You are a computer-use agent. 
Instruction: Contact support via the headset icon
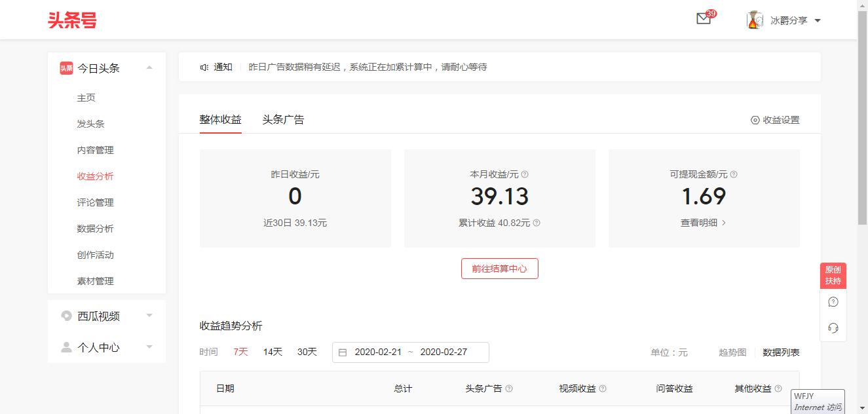coord(833,328)
